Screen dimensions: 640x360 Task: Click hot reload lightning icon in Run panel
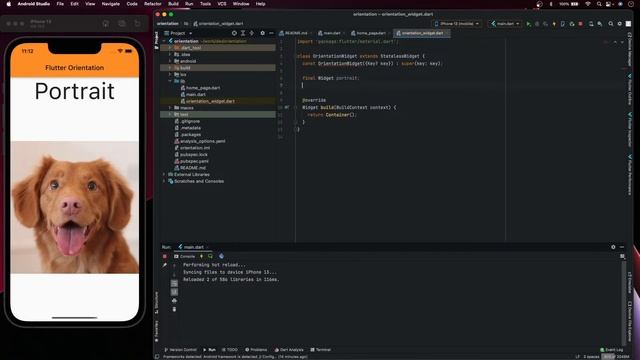coord(201,256)
